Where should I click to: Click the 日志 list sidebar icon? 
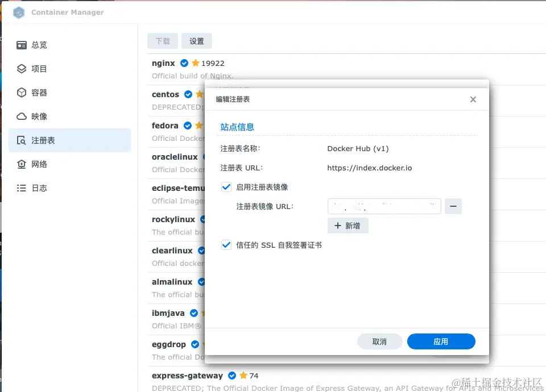(22, 188)
